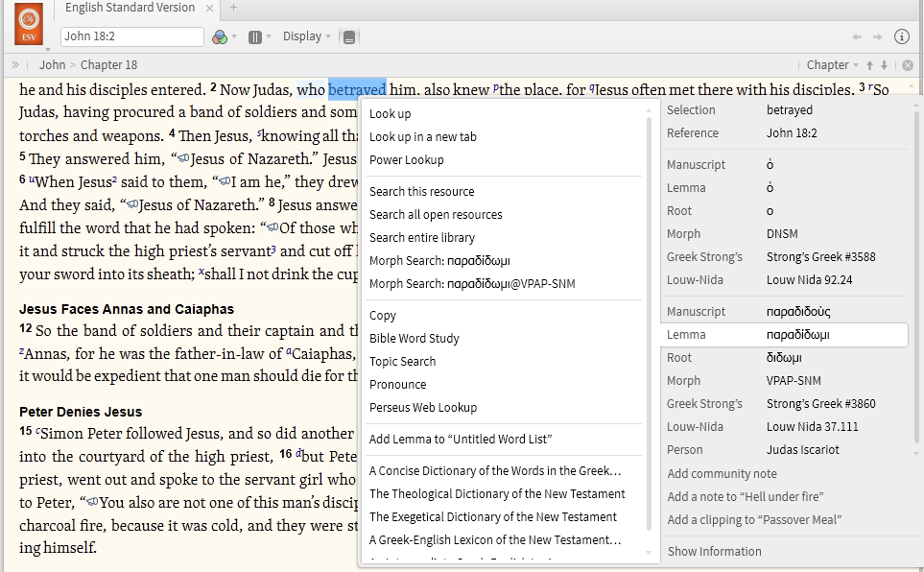This screenshot has width=924, height=572.
Task: Select the Reference John 18:2 row
Action: coord(786,133)
